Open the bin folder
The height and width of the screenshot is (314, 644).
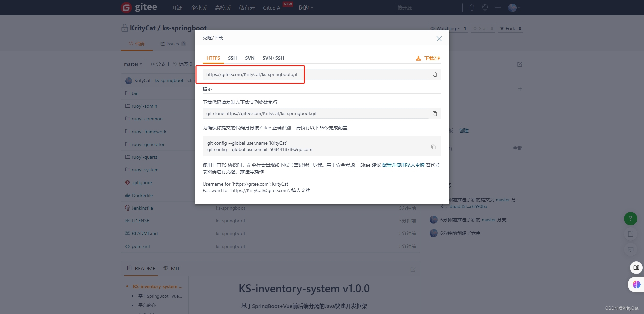pyautogui.click(x=135, y=93)
